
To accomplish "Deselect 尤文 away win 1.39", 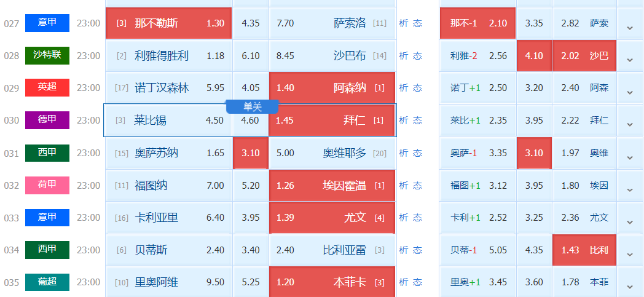I will (x=332, y=217).
